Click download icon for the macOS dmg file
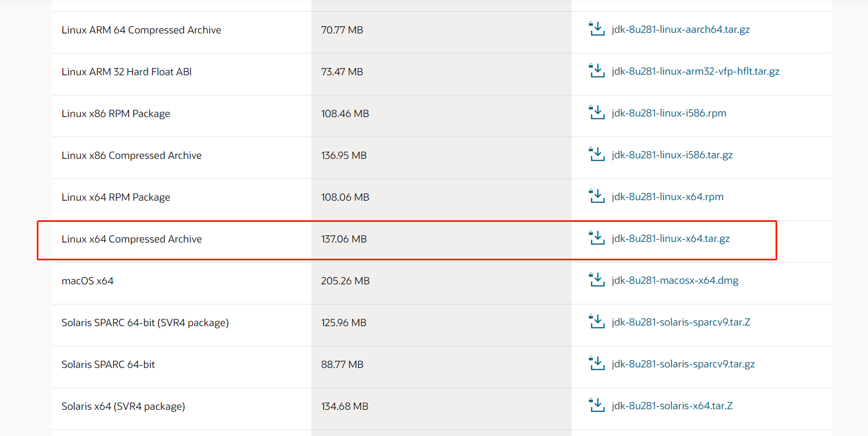Screen dimensions: 868x436 (597, 280)
